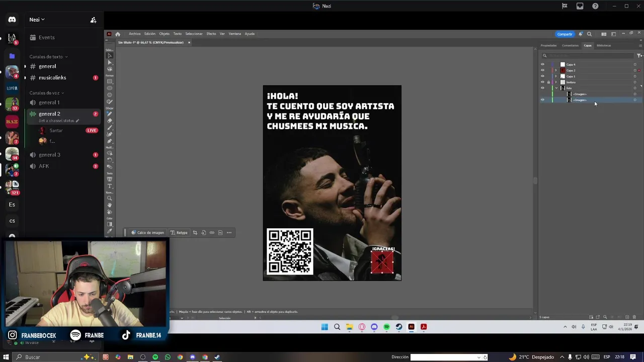Click the Retype button
The width and height of the screenshot is (644, 362).
pos(179,233)
